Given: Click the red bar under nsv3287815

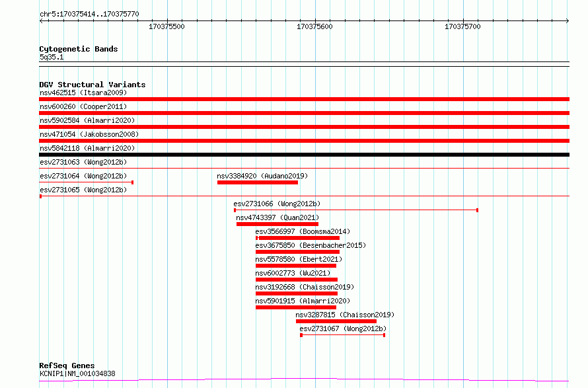Looking at the screenshot, I should 336,321.
